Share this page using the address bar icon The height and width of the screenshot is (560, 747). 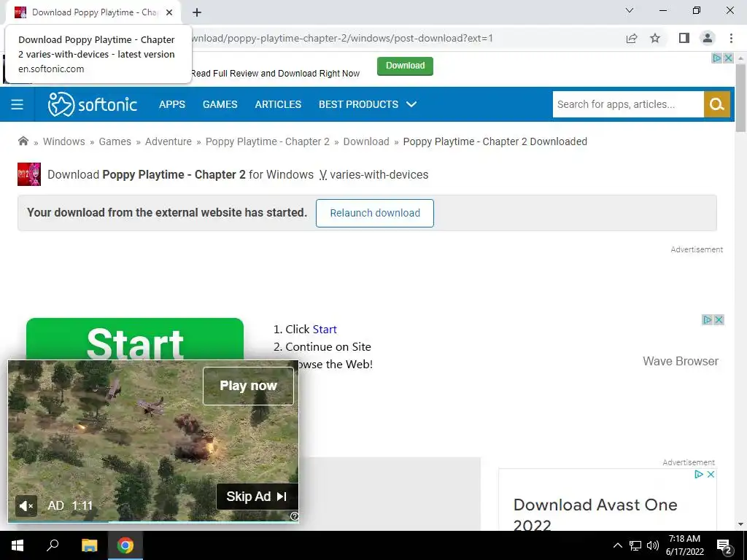(632, 38)
